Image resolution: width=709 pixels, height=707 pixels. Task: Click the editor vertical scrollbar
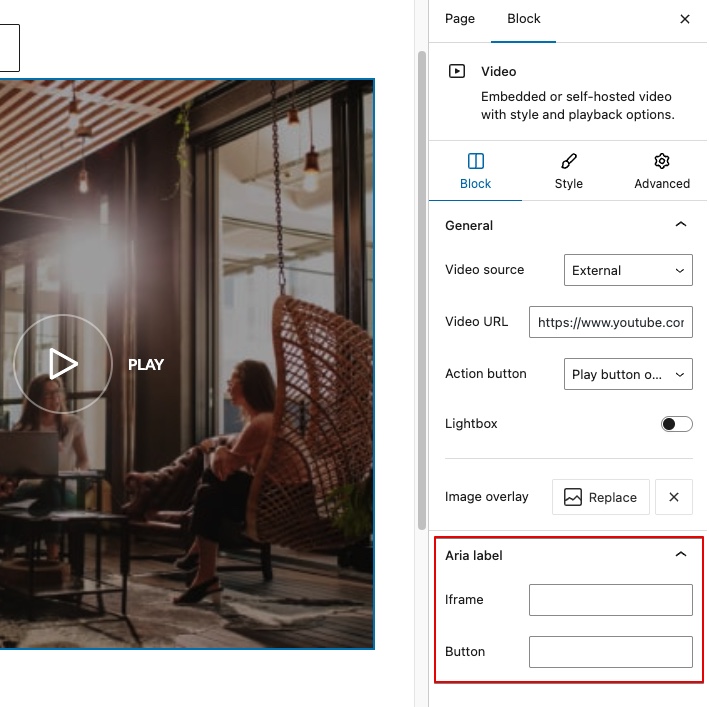(421, 300)
